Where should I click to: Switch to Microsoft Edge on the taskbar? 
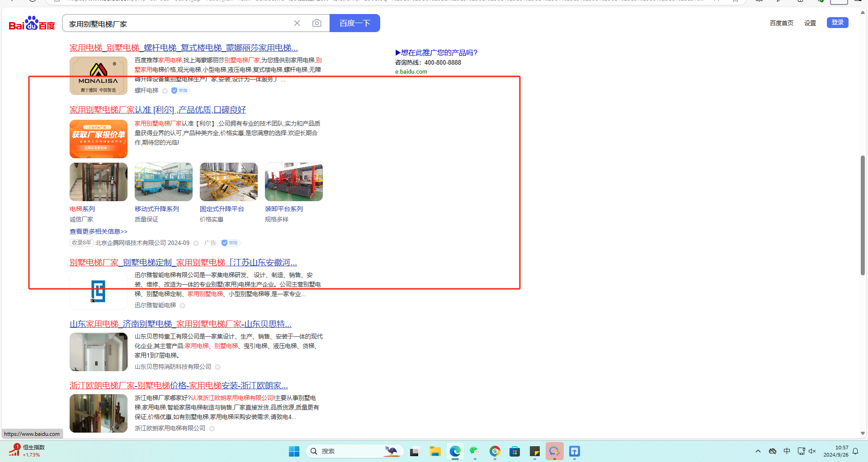(455, 451)
